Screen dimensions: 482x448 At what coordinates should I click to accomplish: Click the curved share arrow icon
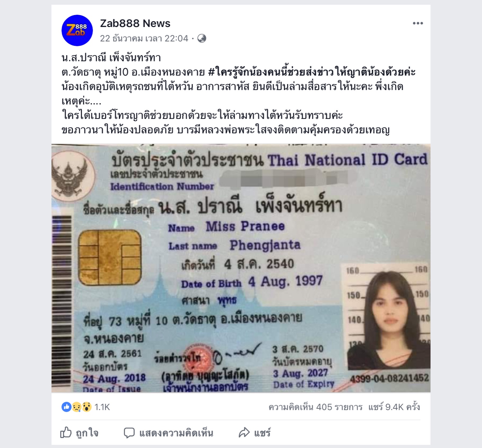pyautogui.click(x=244, y=433)
